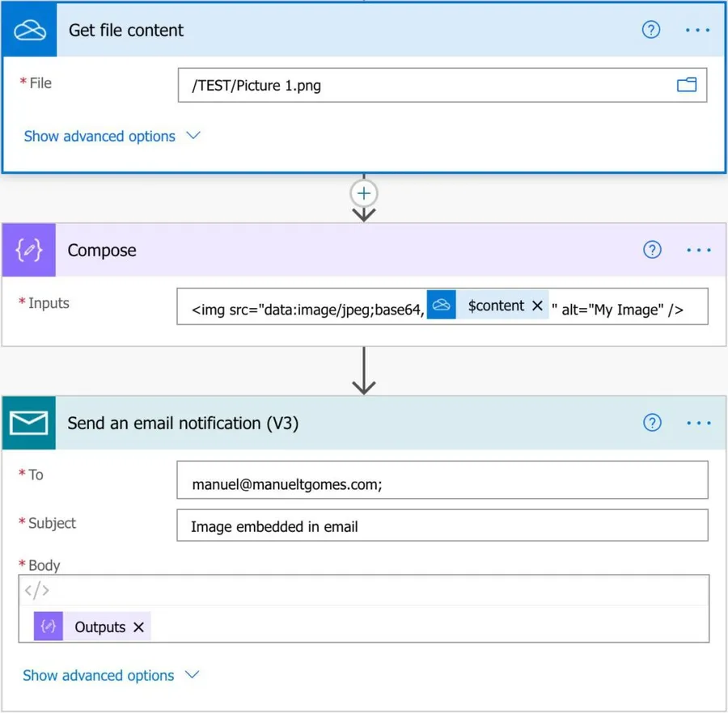Toggle the code view in Body editor
Viewport: 728px width, 713px height.
click(x=36, y=591)
